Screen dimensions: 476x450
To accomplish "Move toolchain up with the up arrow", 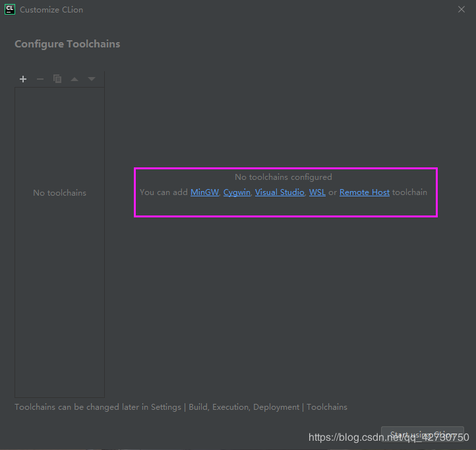I will [x=74, y=79].
